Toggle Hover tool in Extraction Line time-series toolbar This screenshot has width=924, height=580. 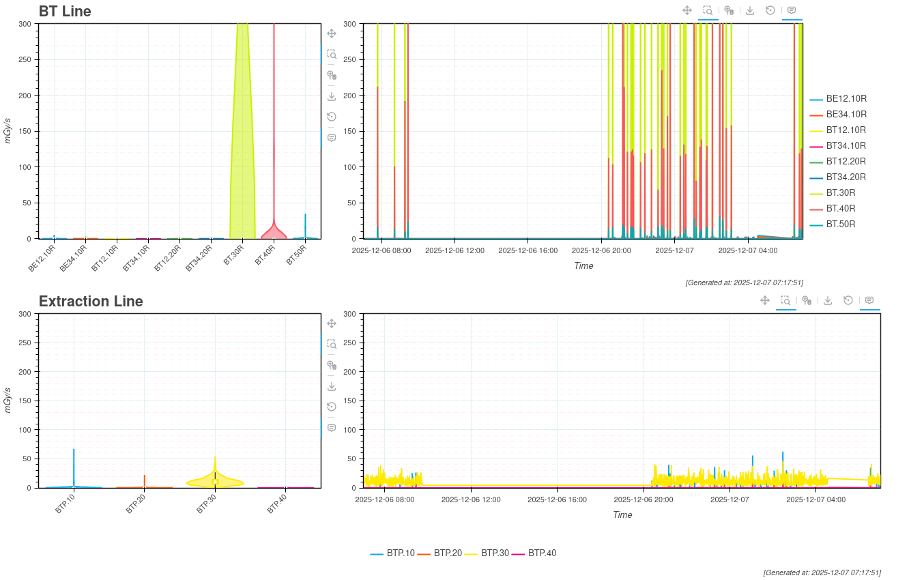tap(869, 300)
